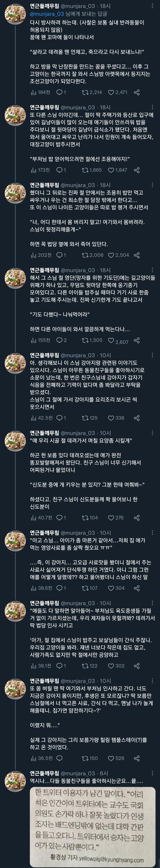
Task: Click the 연근들깨무침 display name on the first tweet
Action: (44, 6)
